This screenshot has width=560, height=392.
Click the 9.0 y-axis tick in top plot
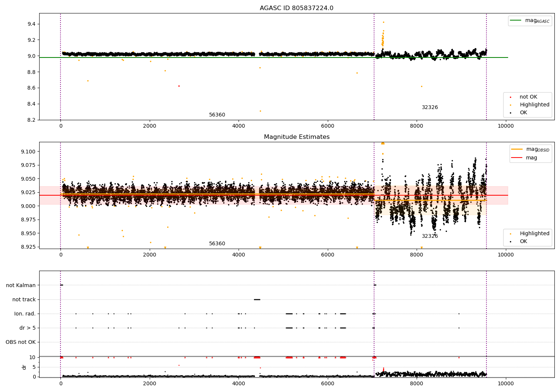tap(31, 56)
